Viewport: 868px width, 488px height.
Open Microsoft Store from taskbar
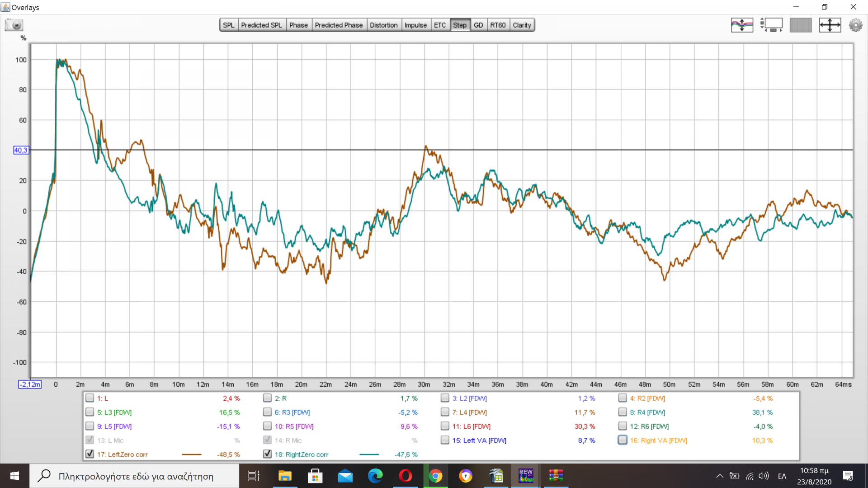pos(315,476)
